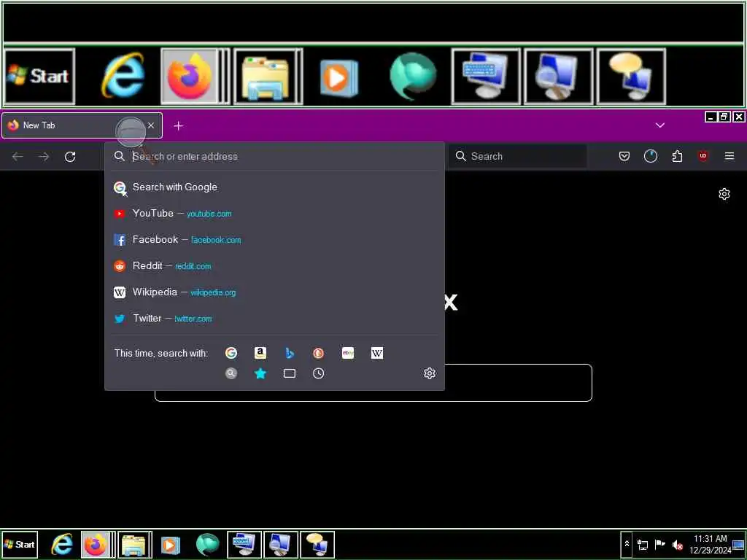Click the Show desktop button

pyautogui.click(x=739, y=544)
